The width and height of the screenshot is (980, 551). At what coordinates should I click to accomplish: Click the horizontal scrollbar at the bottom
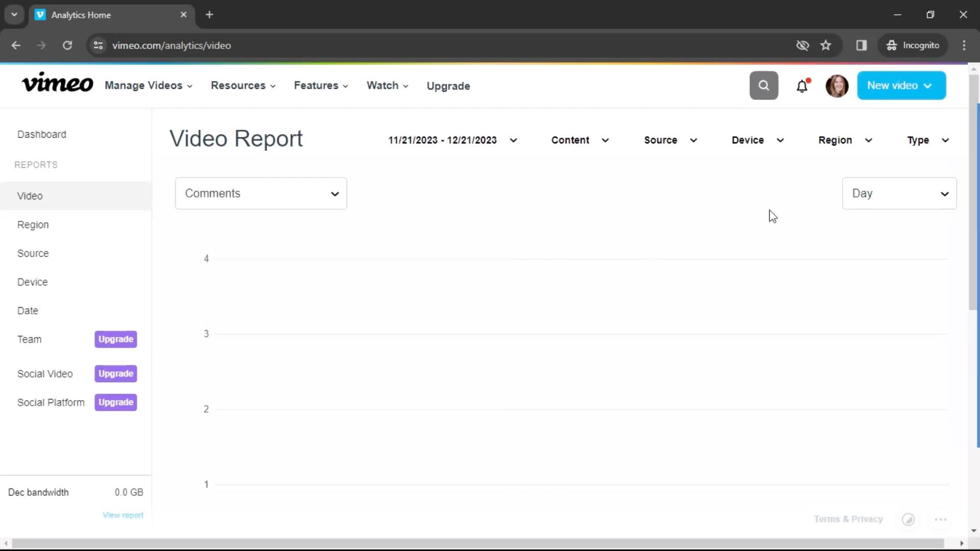[478, 543]
